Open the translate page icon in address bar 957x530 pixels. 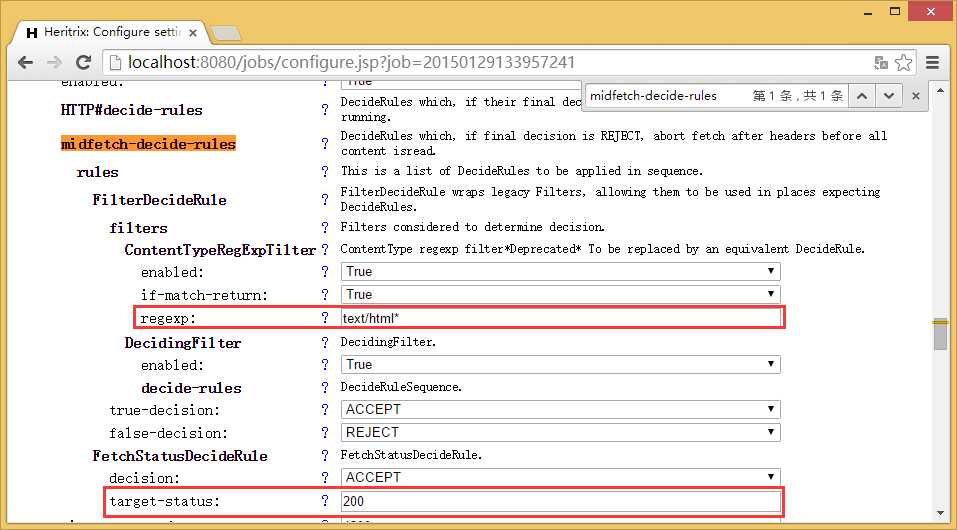pos(880,62)
